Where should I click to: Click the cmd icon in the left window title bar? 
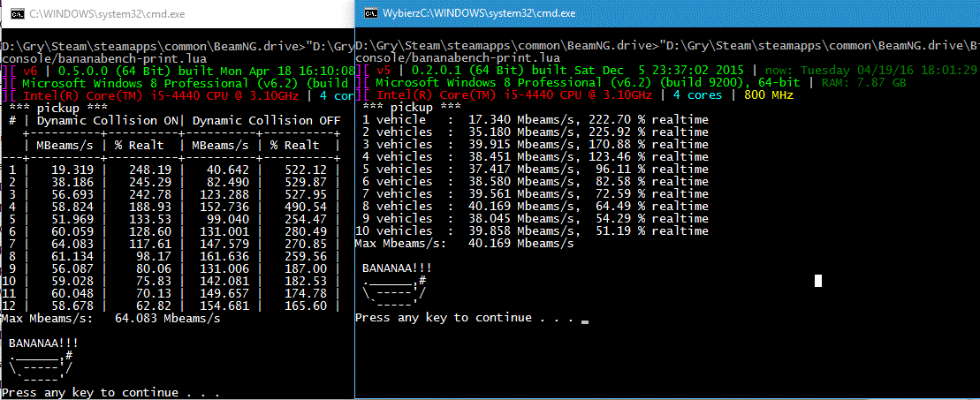point(17,13)
